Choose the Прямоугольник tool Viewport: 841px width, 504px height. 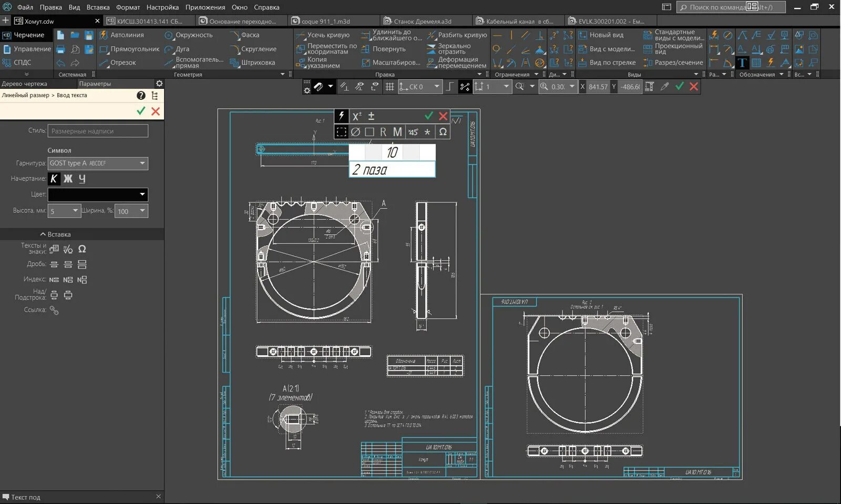point(129,49)
